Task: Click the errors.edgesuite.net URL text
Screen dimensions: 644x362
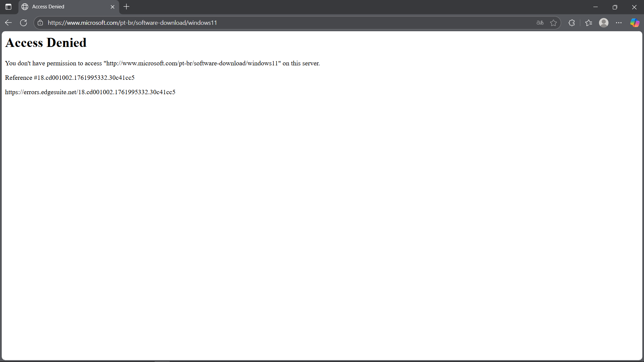Action: [90, 92]
